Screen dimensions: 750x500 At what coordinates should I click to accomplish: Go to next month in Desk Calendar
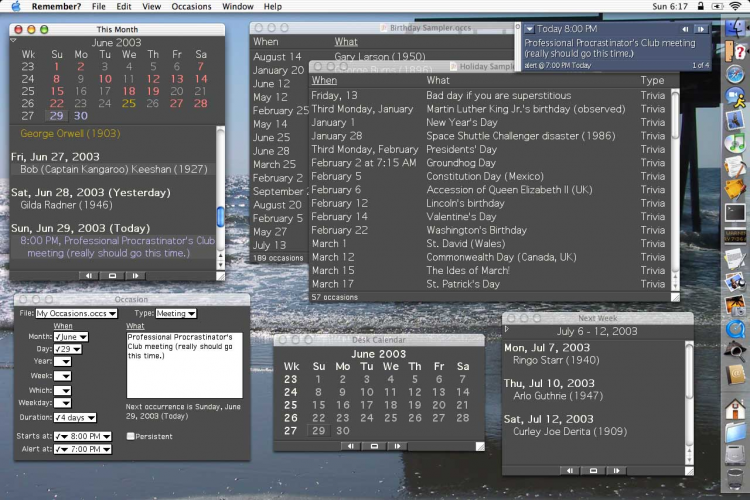(x=397, y=446)
